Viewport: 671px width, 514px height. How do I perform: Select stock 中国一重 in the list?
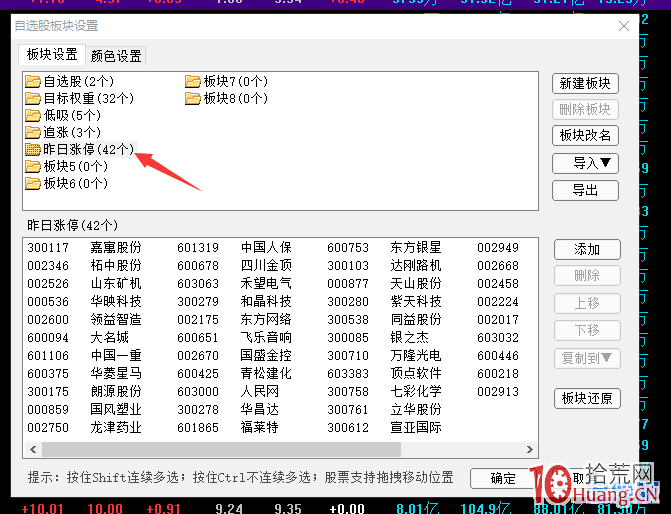point(116,355)
